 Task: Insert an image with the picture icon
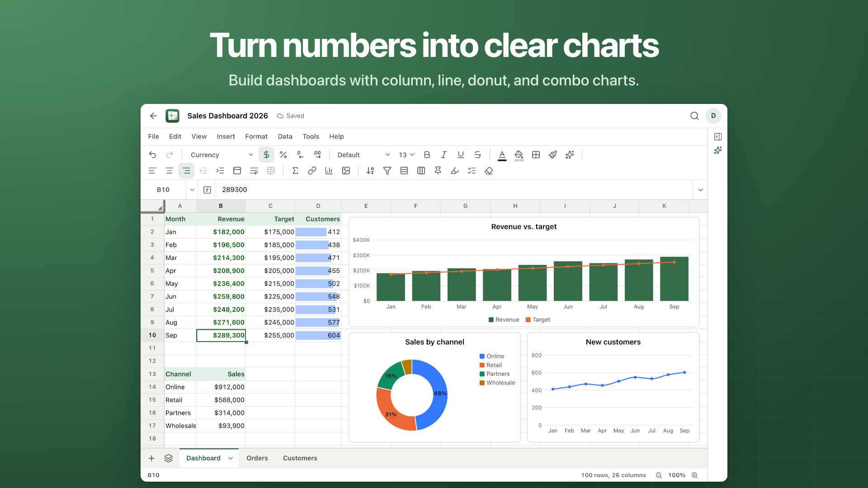(346, 171)
